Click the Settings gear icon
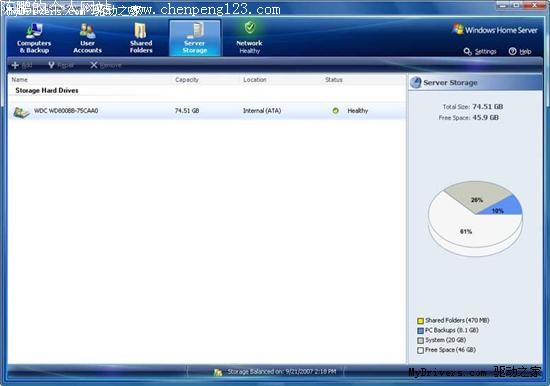 (468, 52)
